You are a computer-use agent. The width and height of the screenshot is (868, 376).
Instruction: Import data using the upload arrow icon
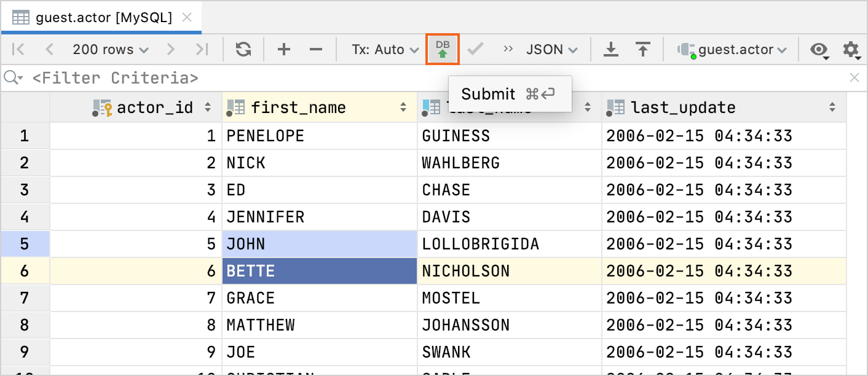[x=643, y=49]
